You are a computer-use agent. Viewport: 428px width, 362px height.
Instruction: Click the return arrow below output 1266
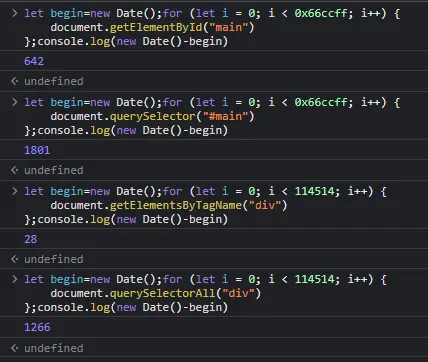click(14, 348)
